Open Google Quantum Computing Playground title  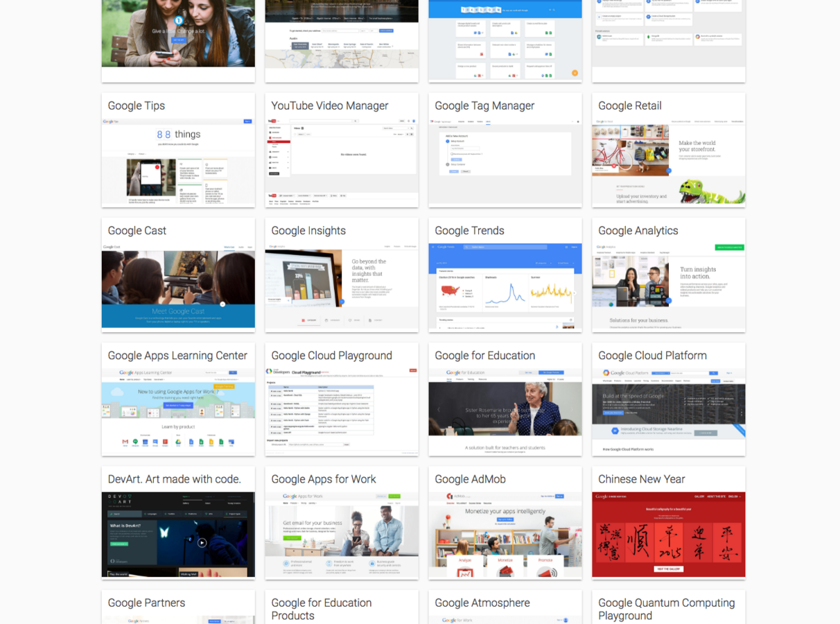tap(667, 609)
